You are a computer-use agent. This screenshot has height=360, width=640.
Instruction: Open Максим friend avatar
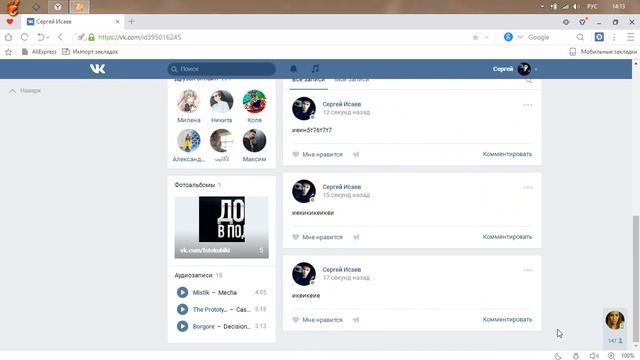coord(254,140)
